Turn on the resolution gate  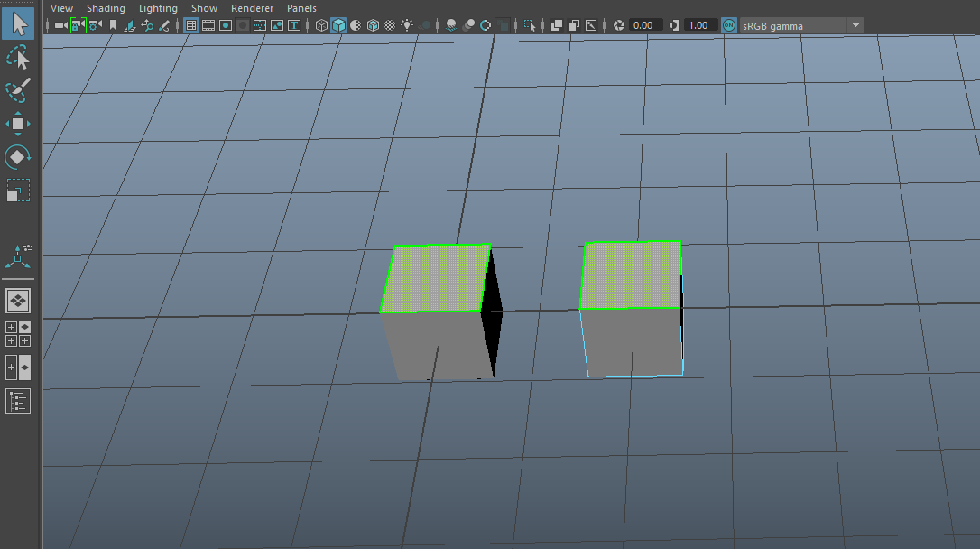(225, 25)
